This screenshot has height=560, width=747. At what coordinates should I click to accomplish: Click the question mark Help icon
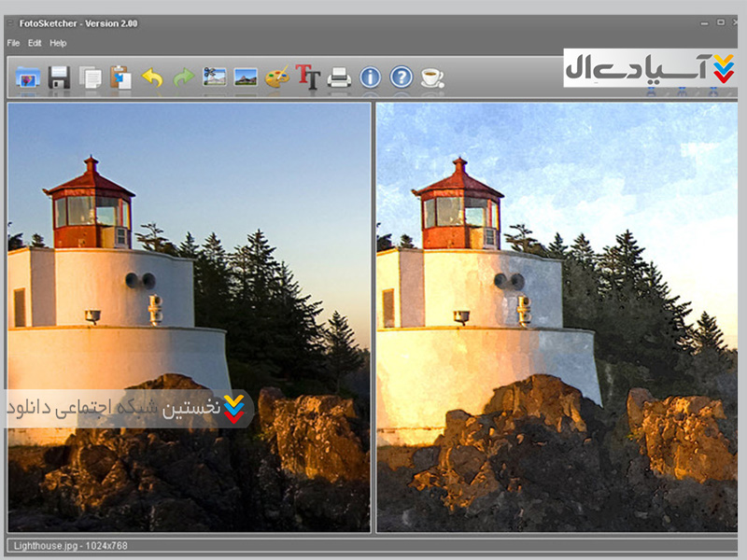(x=402, y=77)
